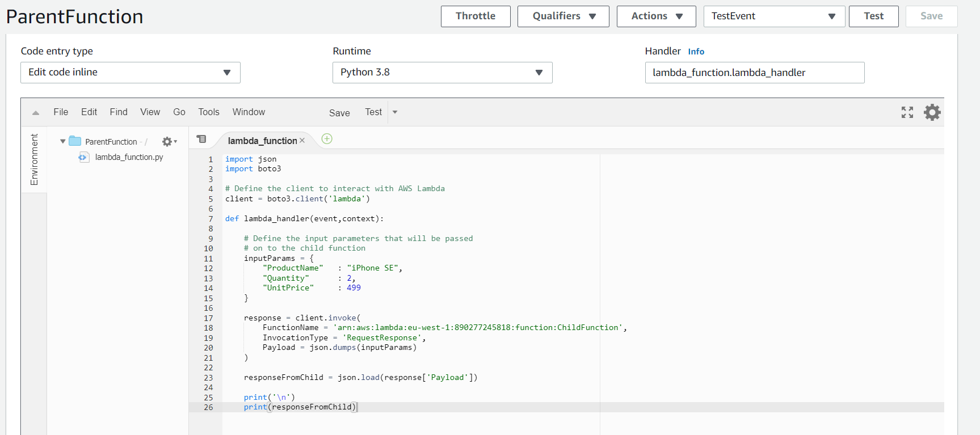Open the editor settings gear icon

pyautogui.click(x=932, y=112)
